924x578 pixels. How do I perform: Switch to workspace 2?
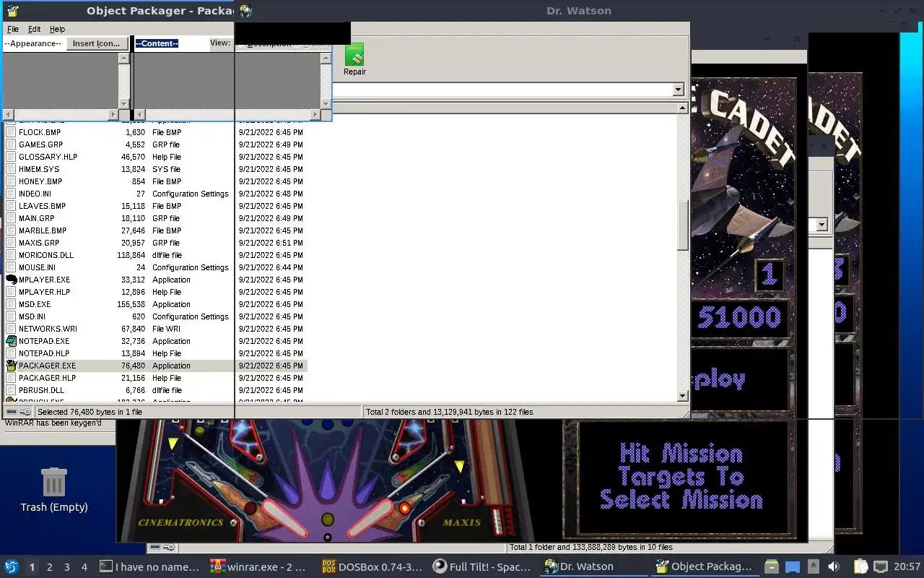pos(49,566)
